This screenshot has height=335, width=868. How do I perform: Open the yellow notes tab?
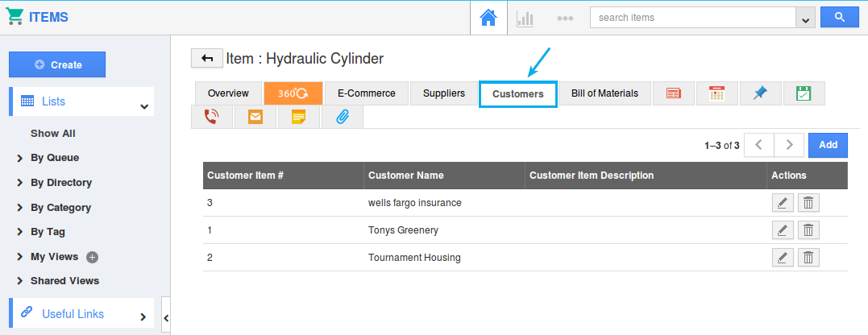click(x=299, y=117)
